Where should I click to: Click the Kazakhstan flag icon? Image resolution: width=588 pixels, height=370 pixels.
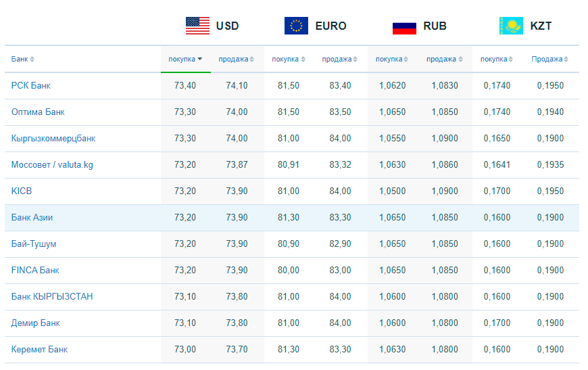pos(511,26)
